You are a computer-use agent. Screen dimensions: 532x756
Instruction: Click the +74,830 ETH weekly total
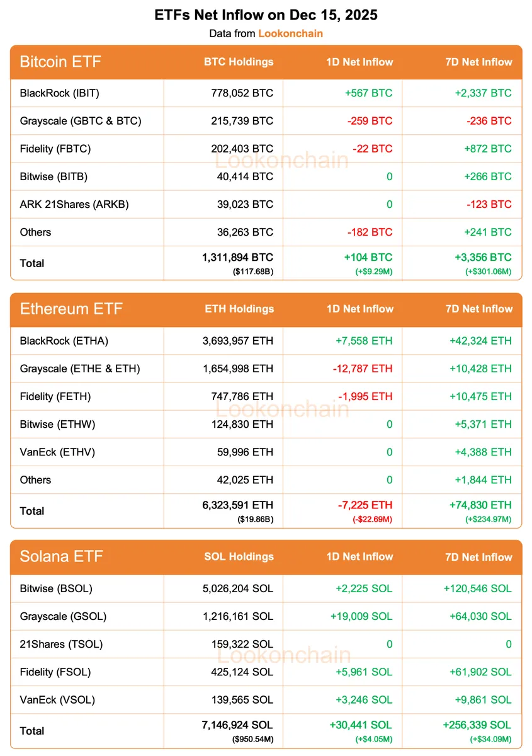pyautogui.click(x=480, y=505)
